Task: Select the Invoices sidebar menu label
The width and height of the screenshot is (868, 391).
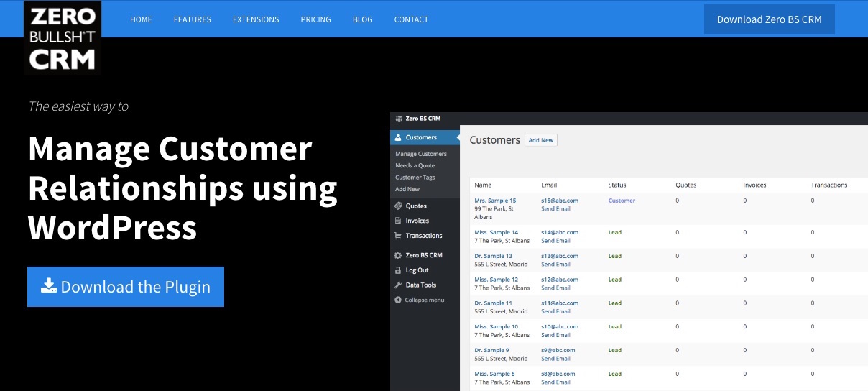Action: 417,221
